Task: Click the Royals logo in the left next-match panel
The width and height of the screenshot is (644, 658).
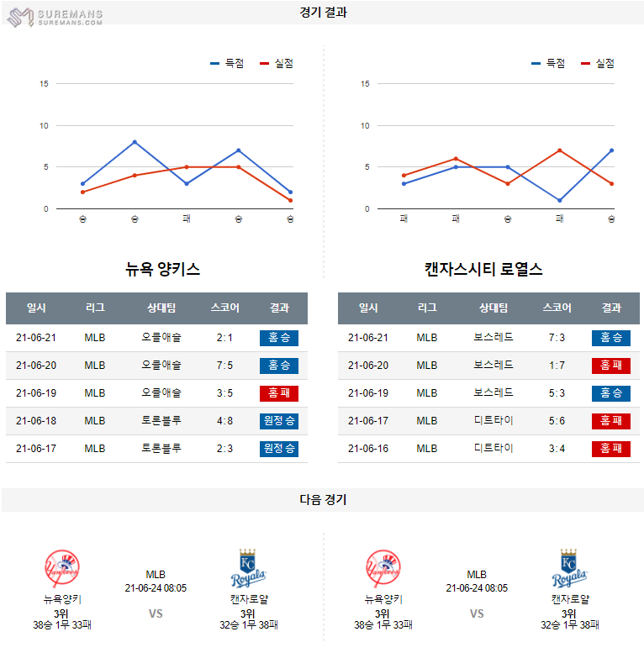Action: (x=248, y=569)
